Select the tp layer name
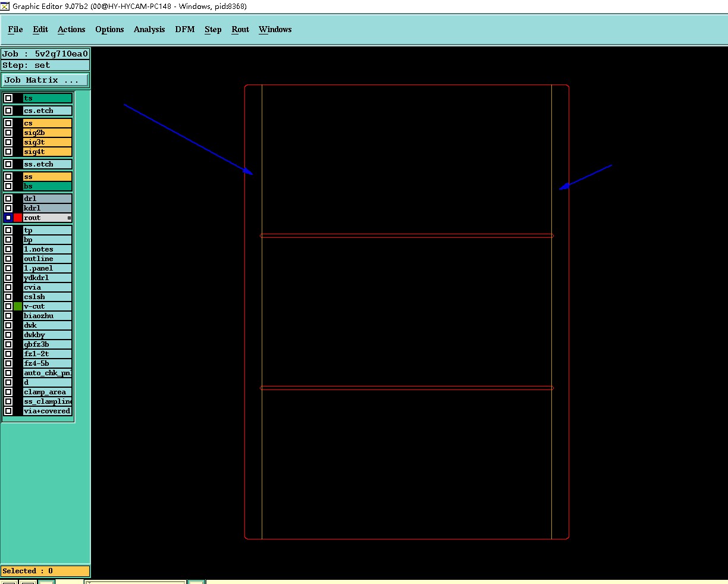The width and height of the screenshot is (728, 584). point(48,230)
